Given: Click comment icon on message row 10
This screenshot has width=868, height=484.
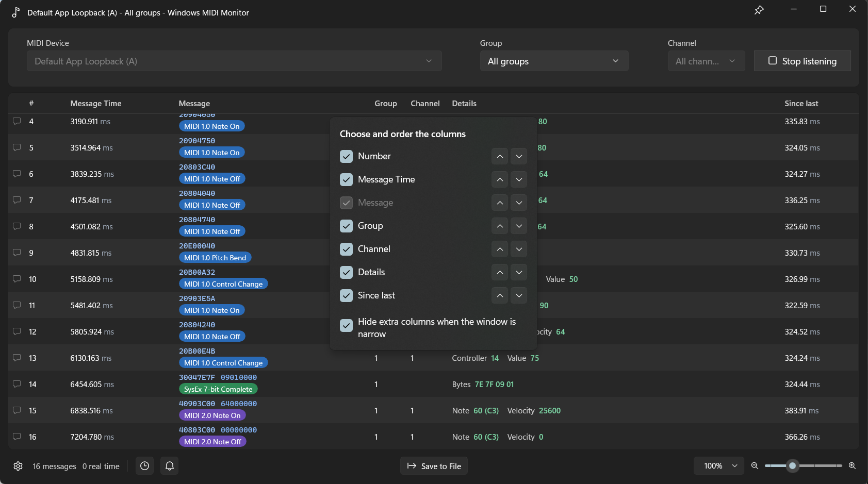Looking at the screenshot, I should [17, 279].
